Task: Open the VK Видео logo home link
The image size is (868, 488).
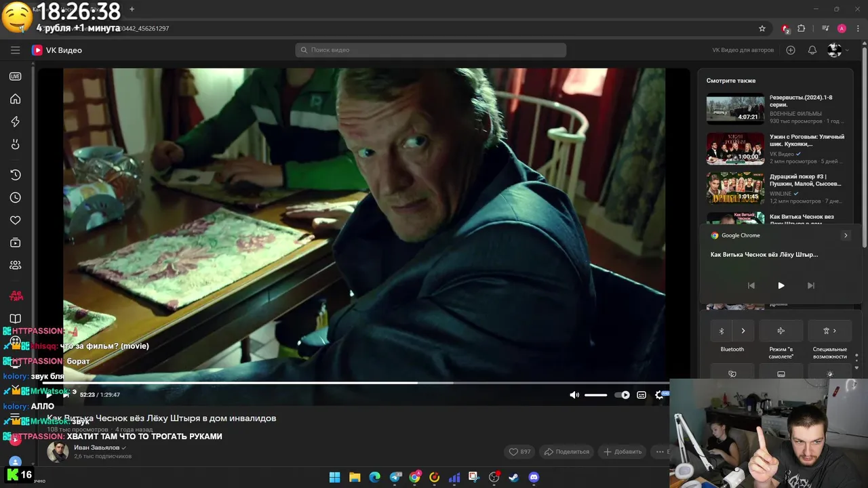Action: click(x=57, y=50)
